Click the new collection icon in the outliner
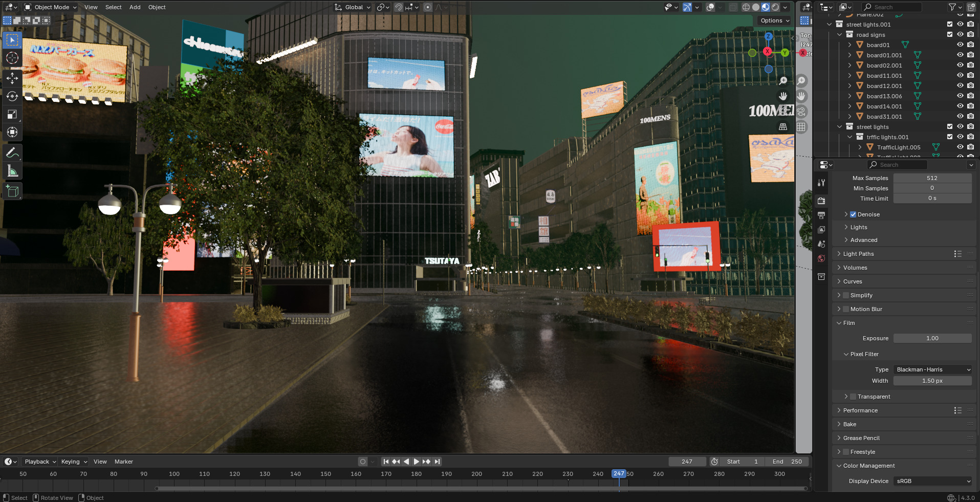The height and width of the screenshot is (502, 980). tap(971, 7)
